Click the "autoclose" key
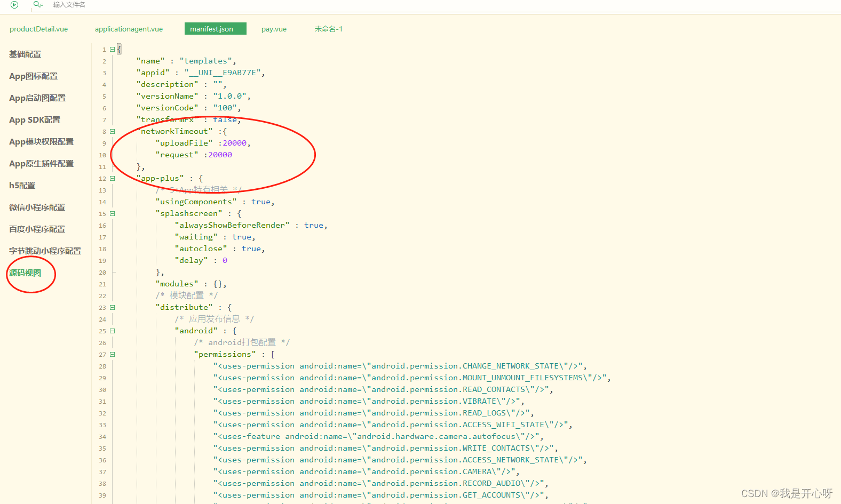841x504 pixels. tap(201, 249)
